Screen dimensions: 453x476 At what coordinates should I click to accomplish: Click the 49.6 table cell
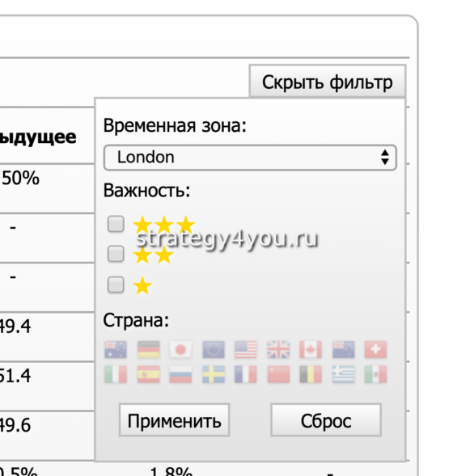click(x=15, y=425)
